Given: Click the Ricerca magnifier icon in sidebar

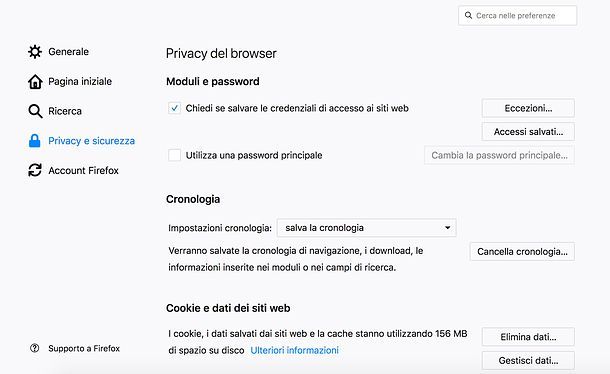Looking at the screenshot, I should 35,111.
